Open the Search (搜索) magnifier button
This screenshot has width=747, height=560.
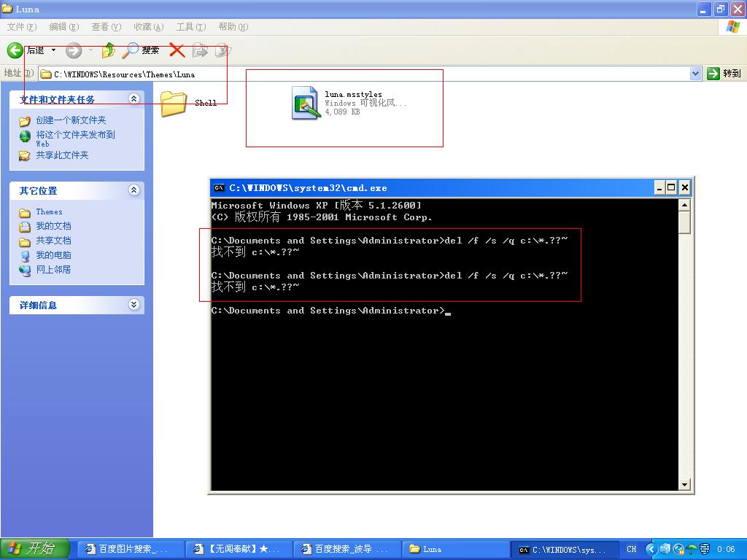(x=141, y=50)
